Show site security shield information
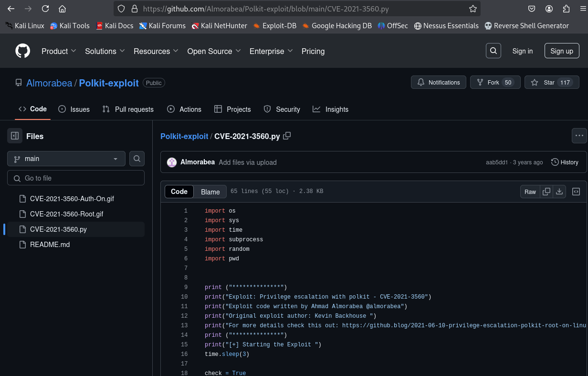This screenshot has height=376, width=588. point(121,9)
